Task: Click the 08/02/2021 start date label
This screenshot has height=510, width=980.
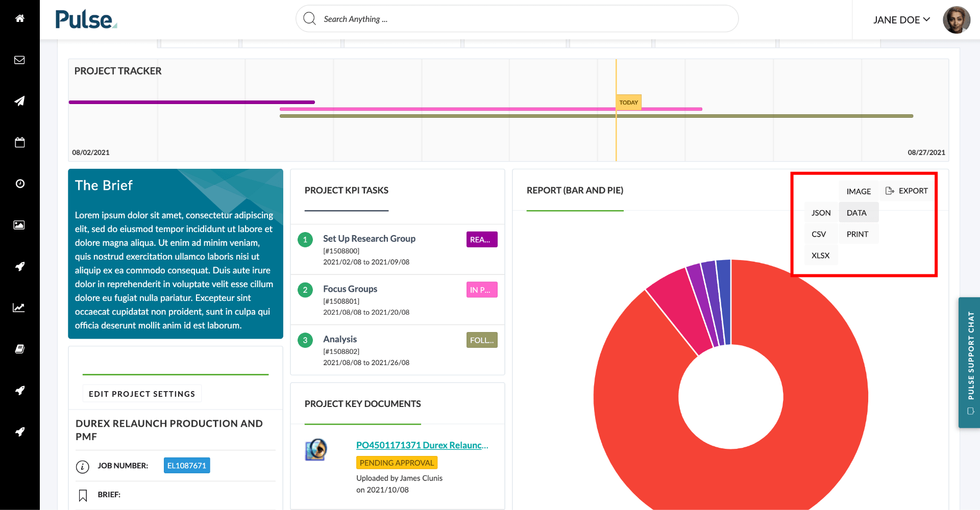Action: pos(91,152)
